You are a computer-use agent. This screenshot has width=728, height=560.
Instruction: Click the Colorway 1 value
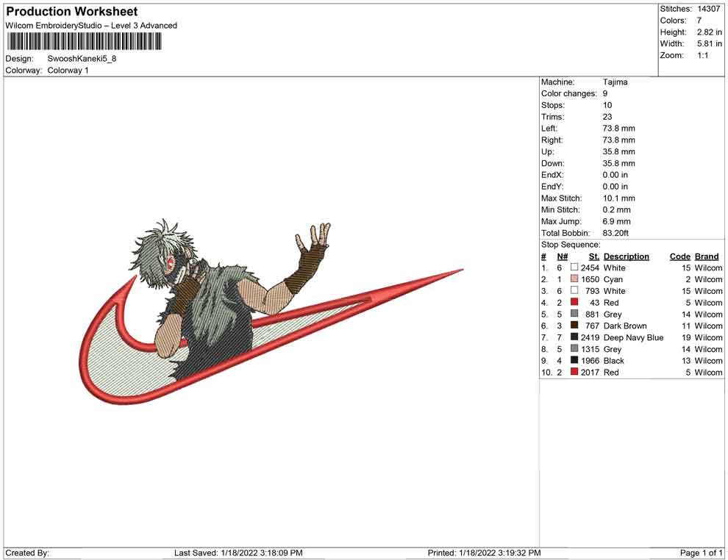click(x=68, y=70)
